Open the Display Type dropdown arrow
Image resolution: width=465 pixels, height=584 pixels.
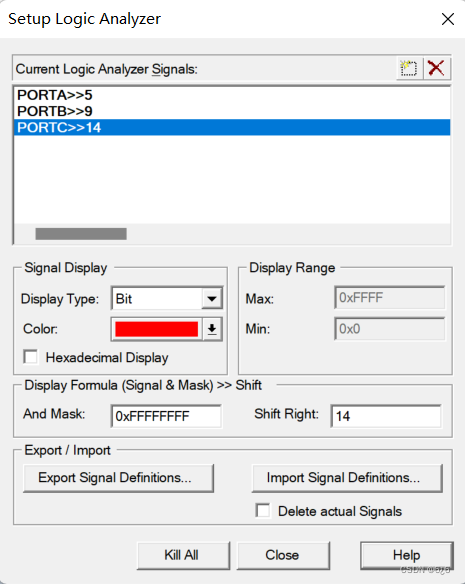click(x=212, y=298)
